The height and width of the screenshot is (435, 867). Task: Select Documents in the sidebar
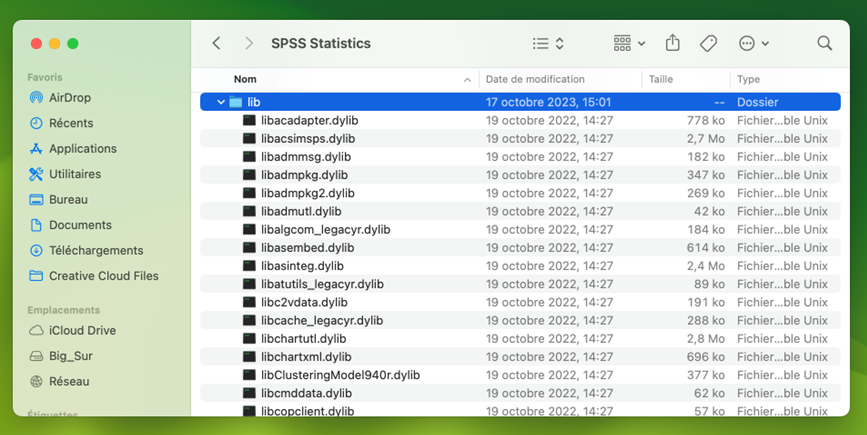pyautogui.click(x=80, y=225)
